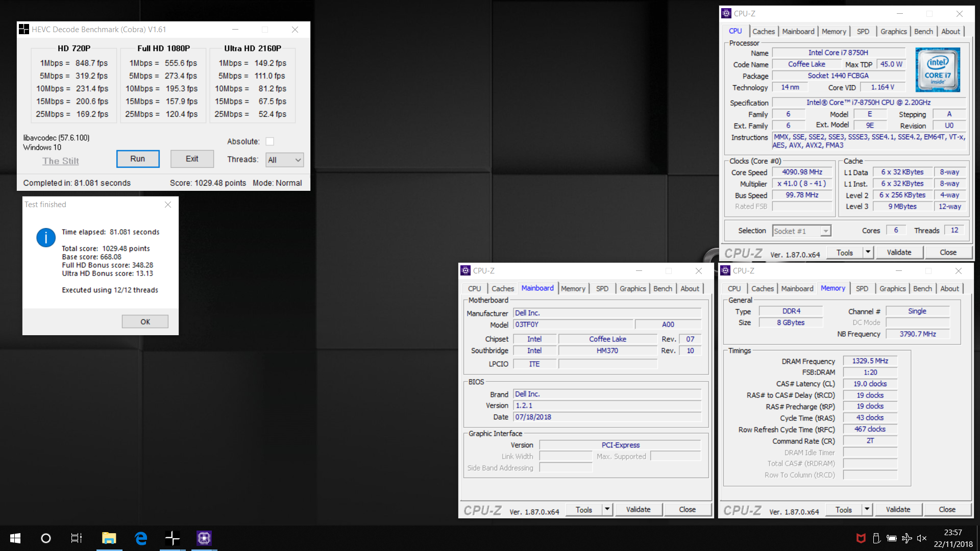Select CPU-Z taskbar icon
Image resolution: width=980 pixels, height=551 pixels.
[204, 538]
